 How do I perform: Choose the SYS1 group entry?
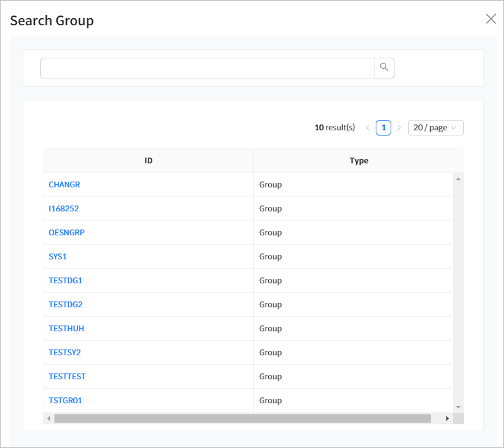[x=58, y=257]
